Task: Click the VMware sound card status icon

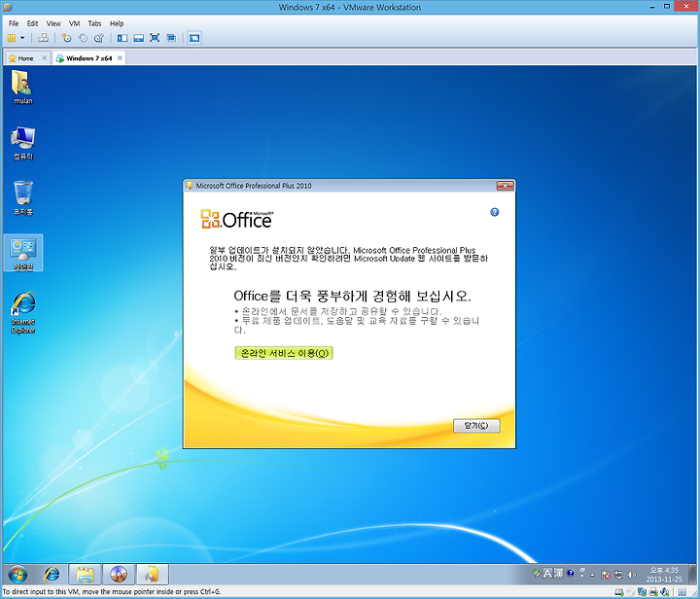Action: click(x=665, y=592)
